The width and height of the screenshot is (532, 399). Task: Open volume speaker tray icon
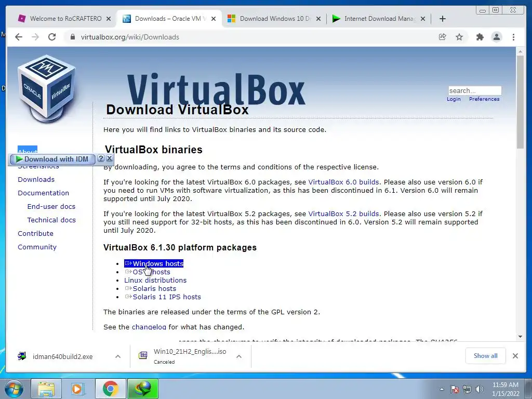[x=480, y=389]
